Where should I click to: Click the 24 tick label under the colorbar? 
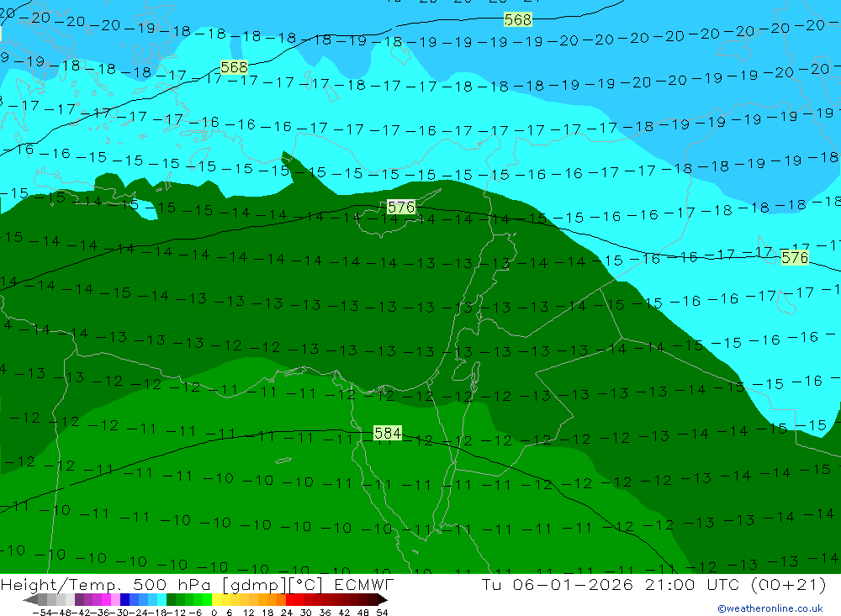click(x=287, y=613)
